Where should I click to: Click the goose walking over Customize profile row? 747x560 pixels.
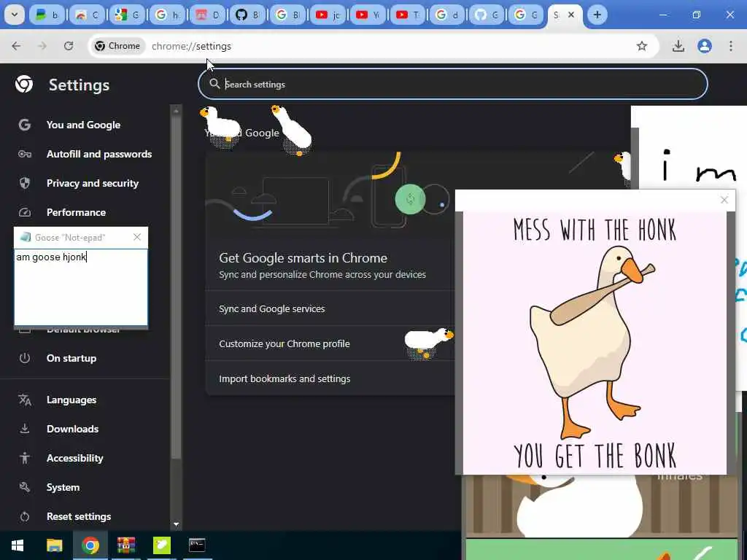(x=429, y=342)
